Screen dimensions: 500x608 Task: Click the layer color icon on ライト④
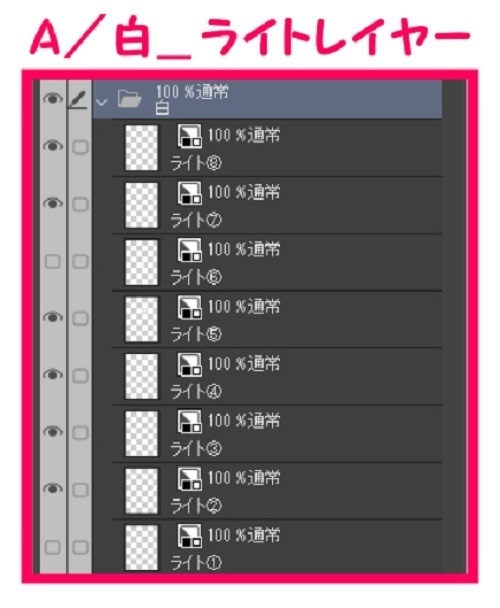click(189, 364)
